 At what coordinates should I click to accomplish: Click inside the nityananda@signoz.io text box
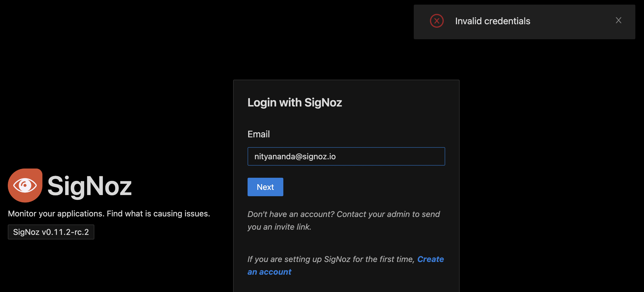click(346, 156)
